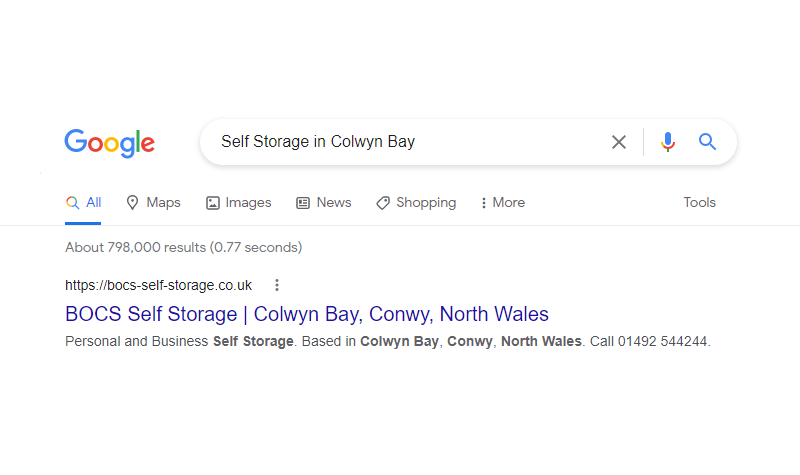This screenshot has height=475, width=800.
Task: Click the blue magnifier search button
Action: pos(707,141)
